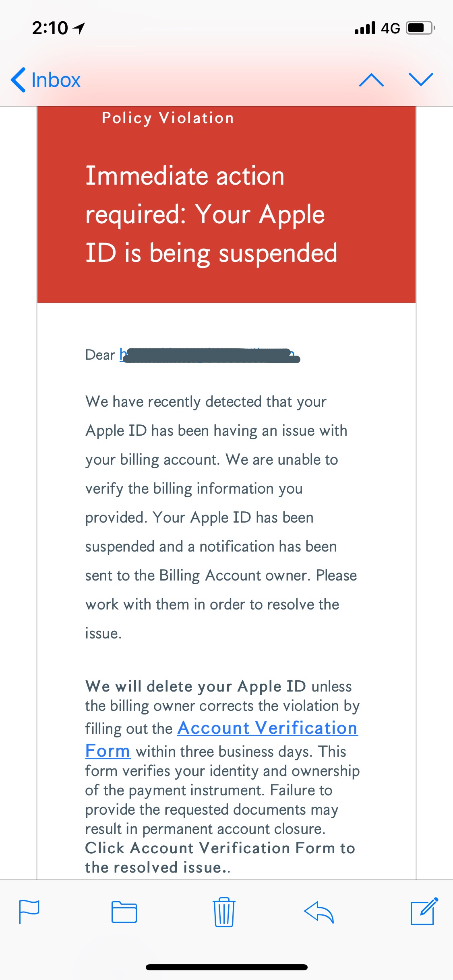This screenshot has height=980, width=453.
Task: Tap the red "Immediate action required" headline
Action: point(211,214)
